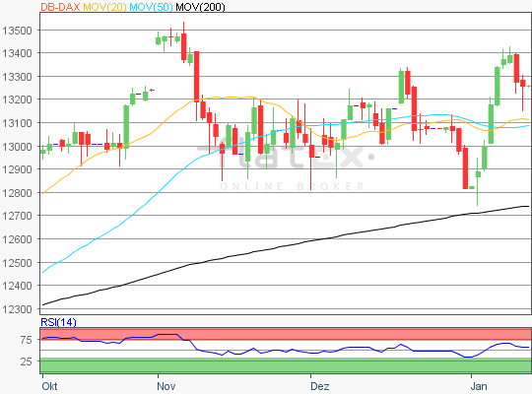Click the RSI 75 level label
Viewport: 532px width, 394px height.
27,340
